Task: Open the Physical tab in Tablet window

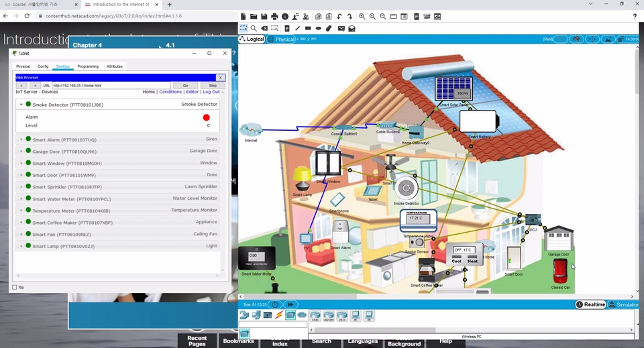Action: tap(23, 66)
